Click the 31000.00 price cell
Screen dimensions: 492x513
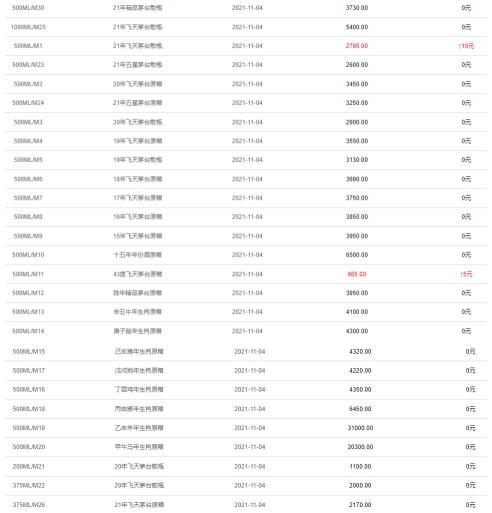click(360, 428)
